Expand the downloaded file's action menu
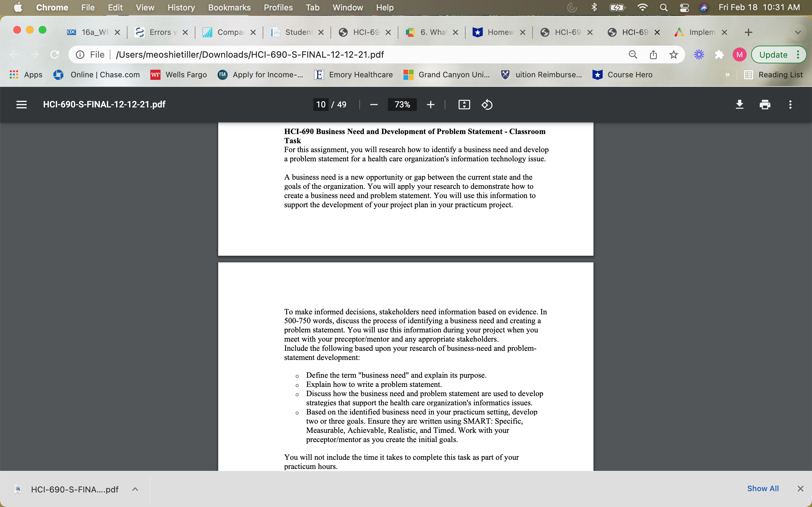This screenshot has width=812, height=507. (x=135, y=489)
